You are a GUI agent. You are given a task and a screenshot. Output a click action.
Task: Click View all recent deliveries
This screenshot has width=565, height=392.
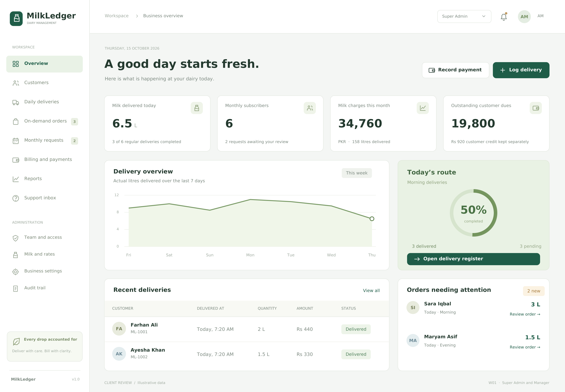371,290
